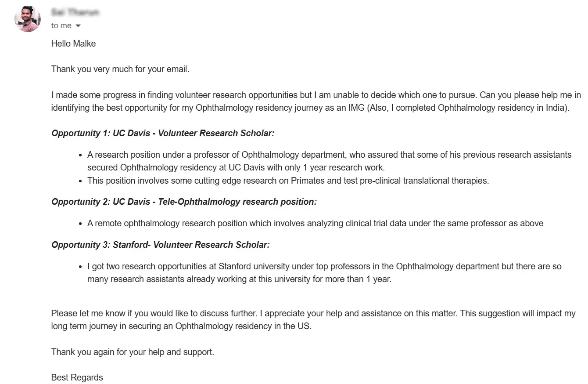588x384 pixels.
Task: Click "Thank you very much for your email" line
Action: coord(120,69)
